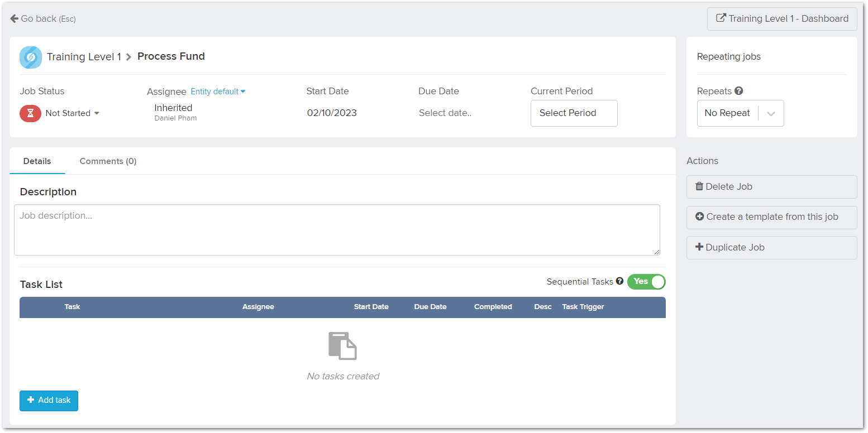
Task: Click the Assignee column header in task list
Action: click(258, 307)
